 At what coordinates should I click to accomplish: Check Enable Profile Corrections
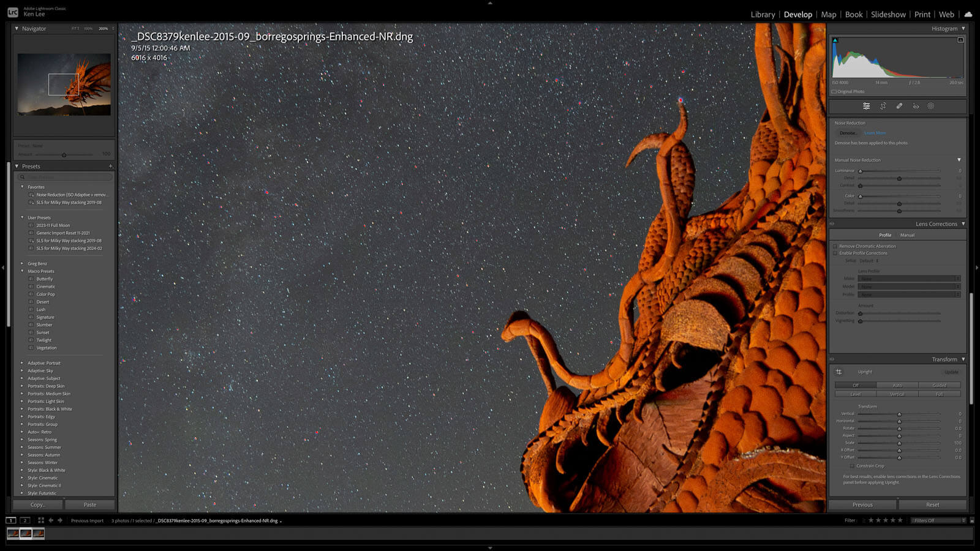(835, 253)
